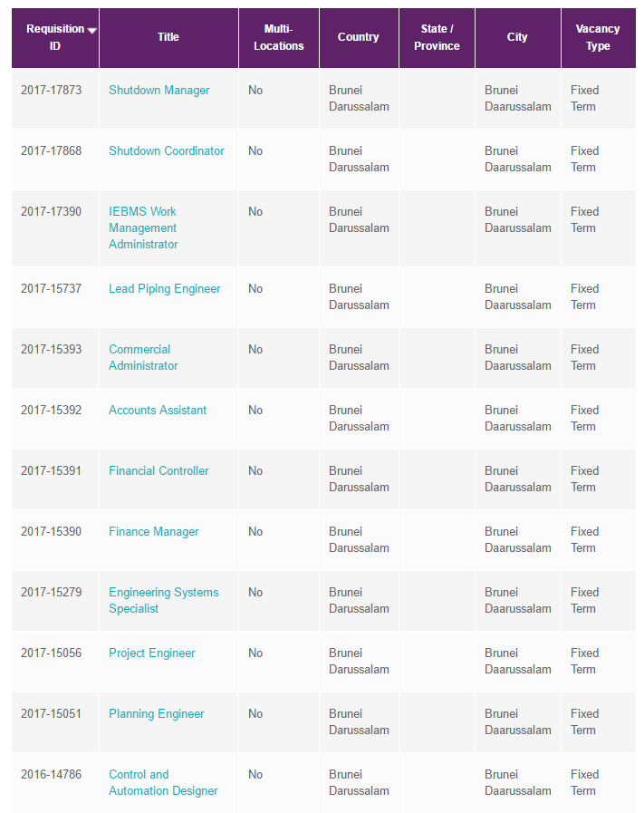The height and width of the screenshot is (813, 644).
Task: Open Lead Piping Engineer vacancy
Action: pyautogui.click(x=165, y=289)
